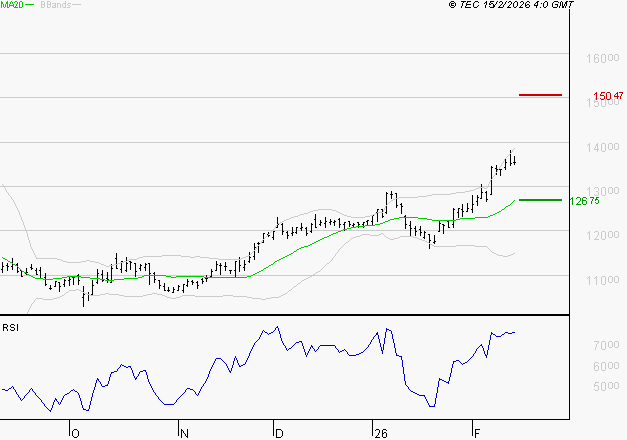Image resolution: width=627 pixels, height=440 pixels.
Task: Click the N month marker on time axis
Action: [x=184, y=433]
